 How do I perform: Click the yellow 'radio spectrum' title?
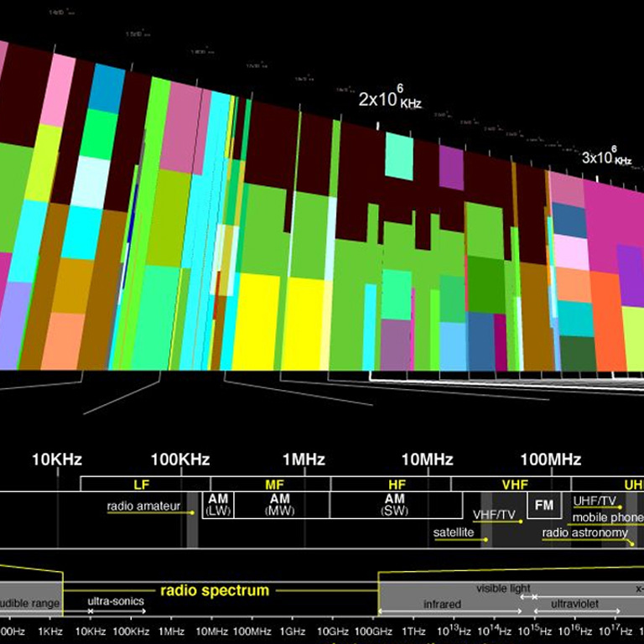(x=215, y=590)
